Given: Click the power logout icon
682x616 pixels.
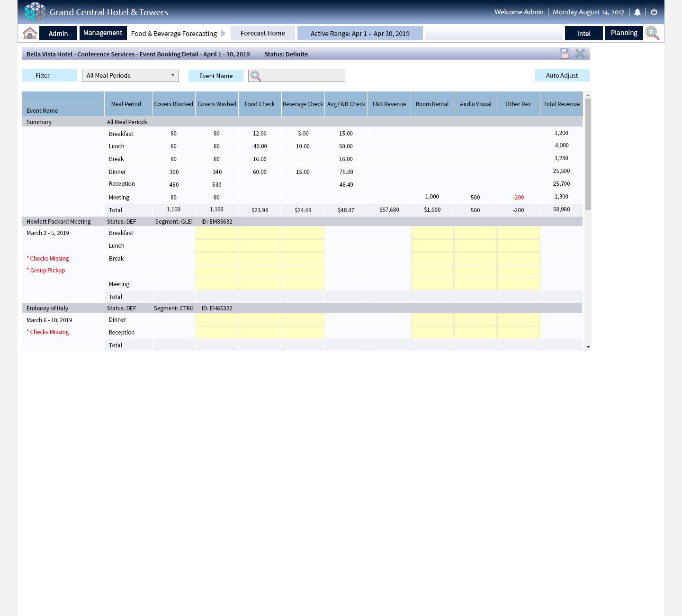Looking at the screenshot, I should point(654,12).
